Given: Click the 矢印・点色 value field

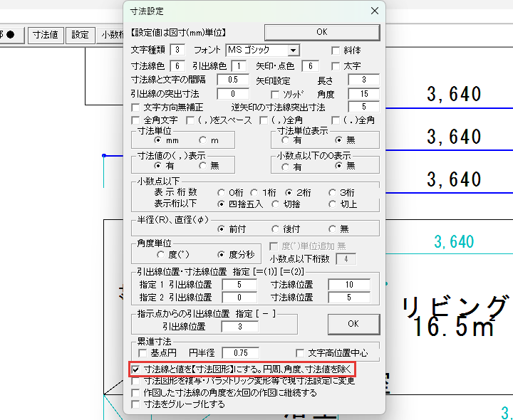Looking at the screenshot, I should pos(310,66).
